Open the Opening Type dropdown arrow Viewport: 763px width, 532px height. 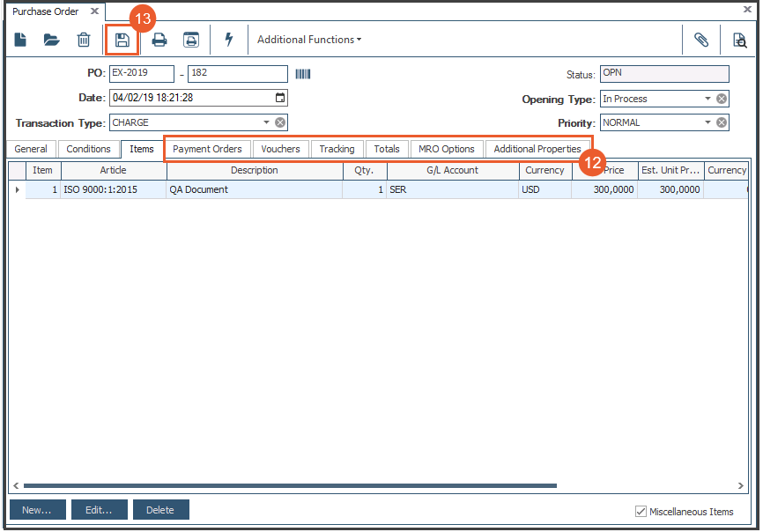point(707,99)
